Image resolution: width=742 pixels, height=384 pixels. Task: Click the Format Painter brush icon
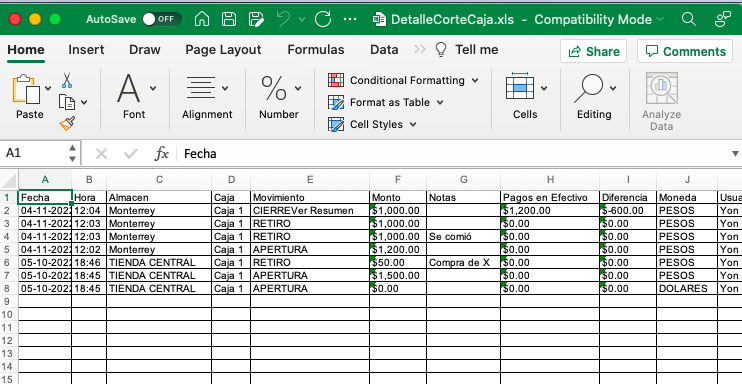click(67, 124)
